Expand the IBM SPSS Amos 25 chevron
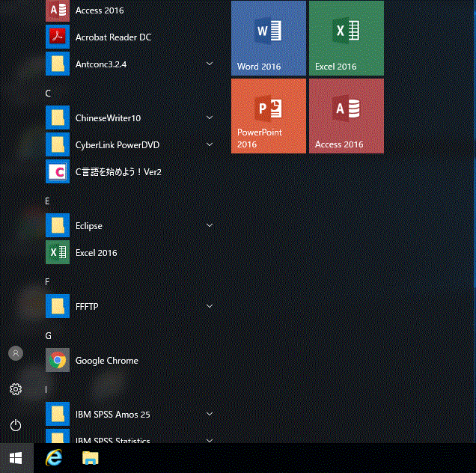Viewport: 476px width, 473px height. point(210,414)
